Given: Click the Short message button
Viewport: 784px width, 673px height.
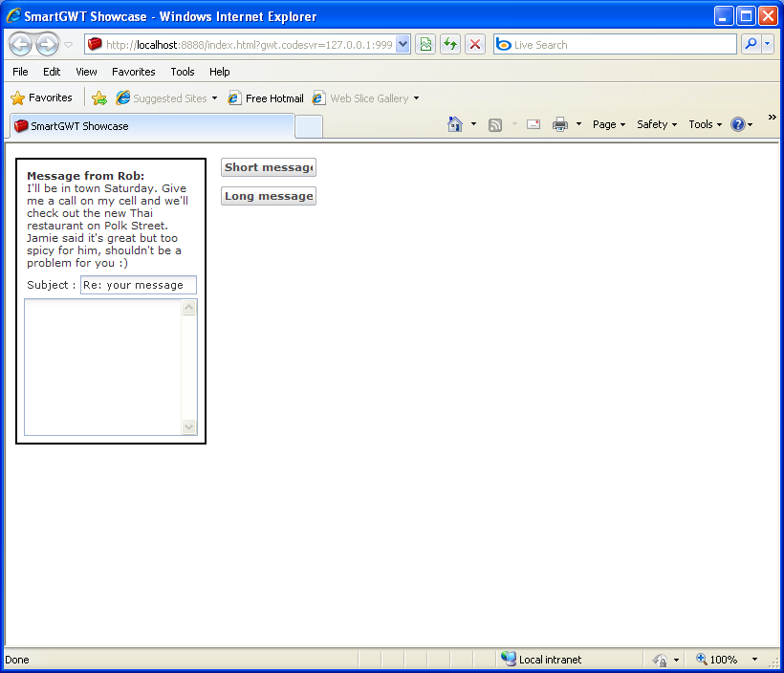Looking at the screenshot, I should pyautogui.click(x=269, y=167).
